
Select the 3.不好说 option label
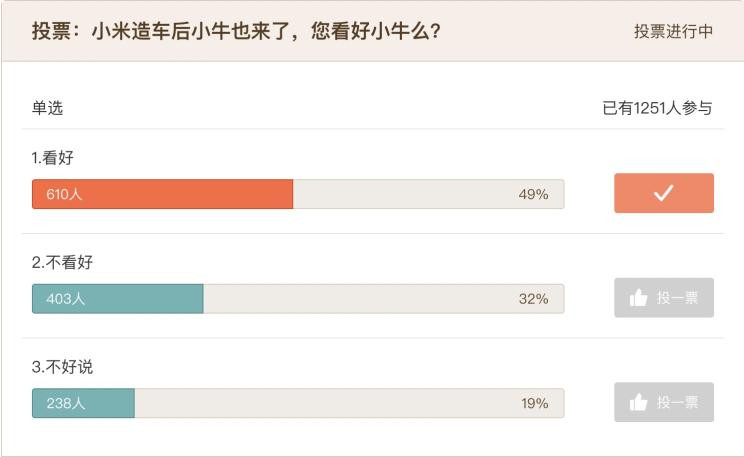(62, 366)
